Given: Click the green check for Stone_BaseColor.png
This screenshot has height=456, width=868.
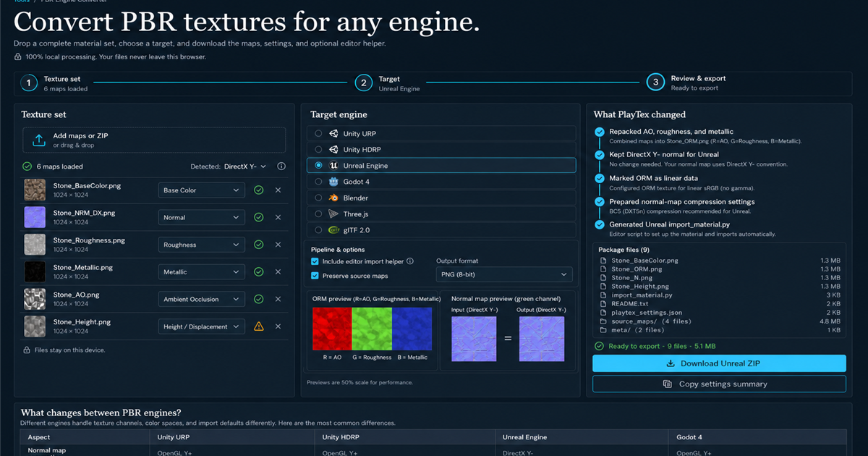Looking at the screenshot, I should tap(259, 190).
